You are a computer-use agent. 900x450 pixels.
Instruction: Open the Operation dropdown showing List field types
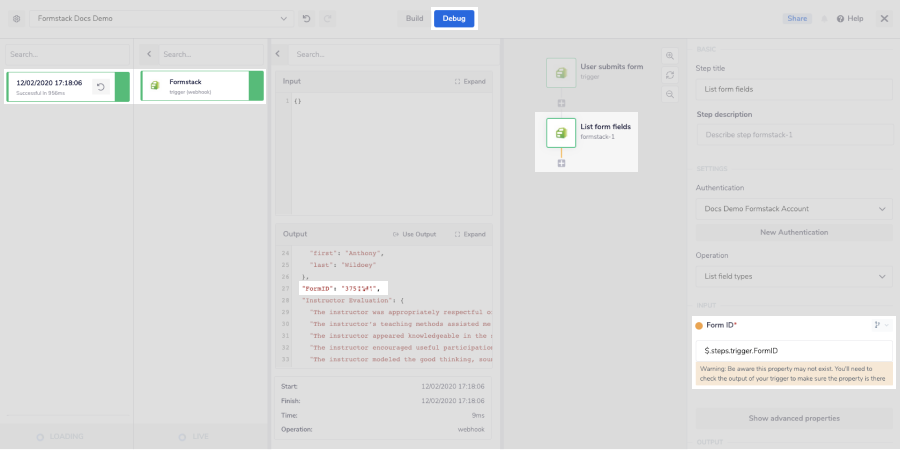click(793, 276)
